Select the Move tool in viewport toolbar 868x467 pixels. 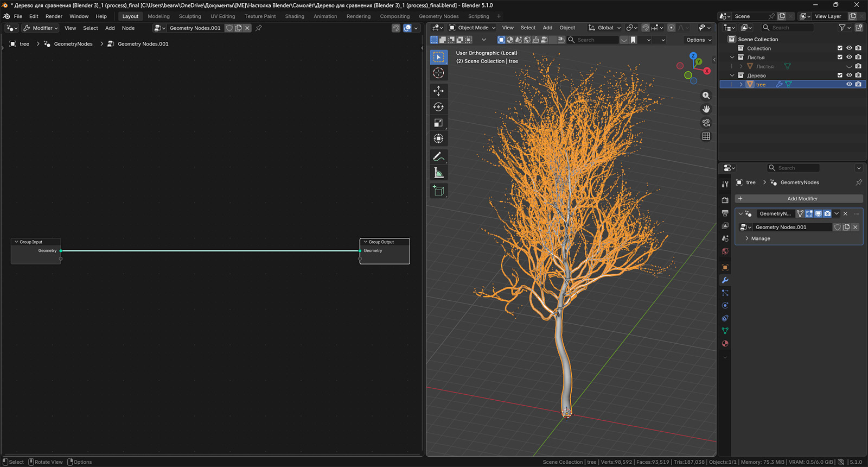[438, 91]
